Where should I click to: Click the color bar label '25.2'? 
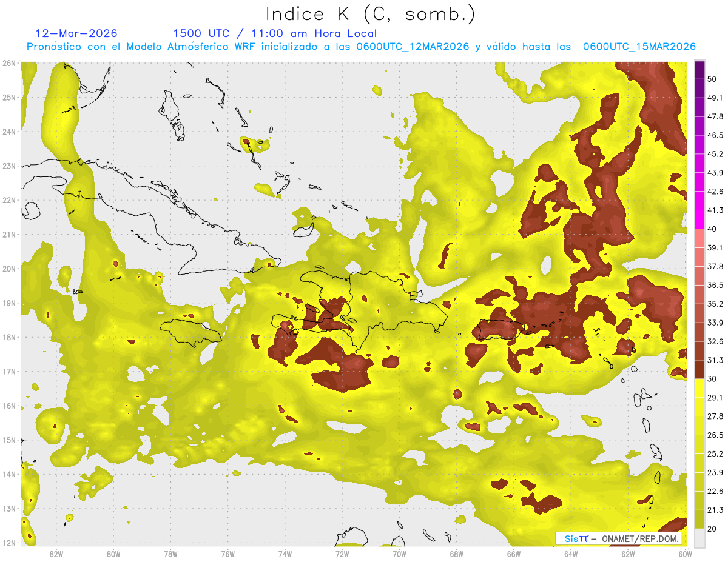[x=715, y=454]
